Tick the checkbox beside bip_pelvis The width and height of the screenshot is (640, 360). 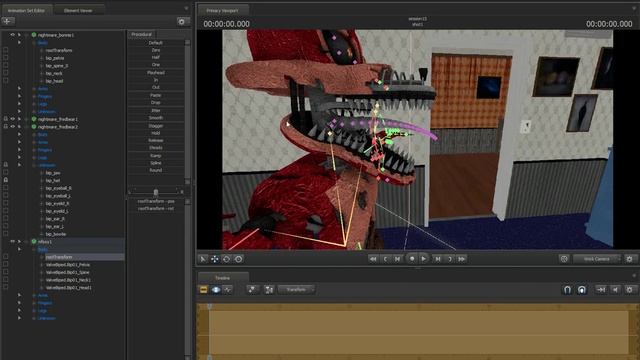6,58
